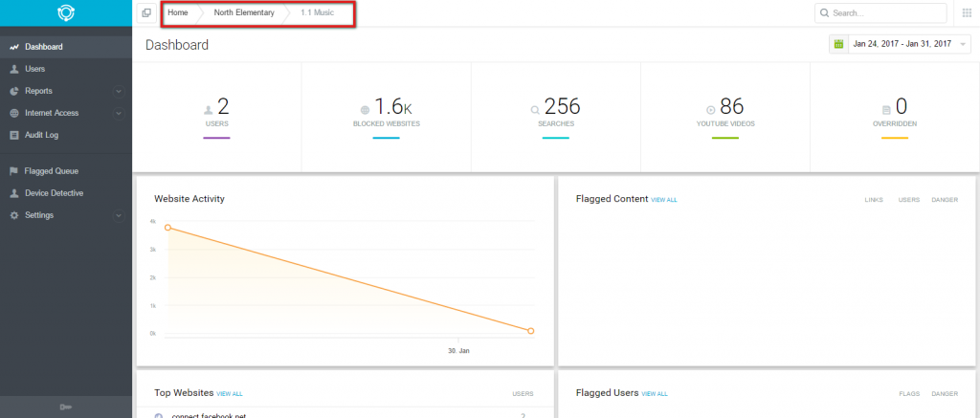980x418 pixels.
Task: Click the DANGER column header in Flagged Users
Action: pyautogui.click(x=945, y=394)
